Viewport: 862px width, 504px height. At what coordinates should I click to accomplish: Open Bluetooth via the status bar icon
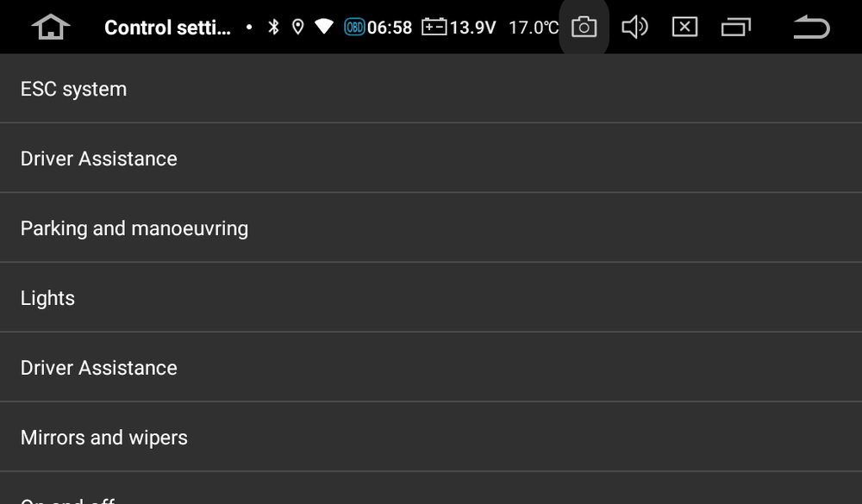tap(273, 27)
